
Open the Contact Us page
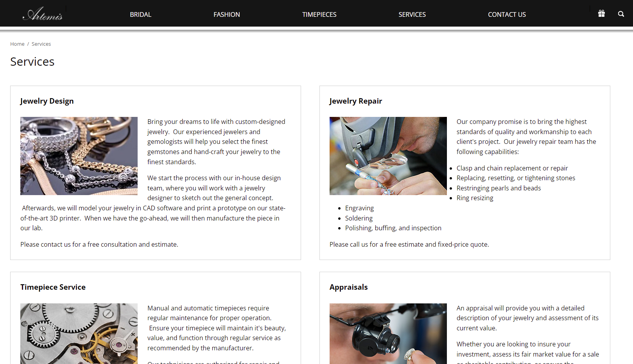[x=507, y=14]
